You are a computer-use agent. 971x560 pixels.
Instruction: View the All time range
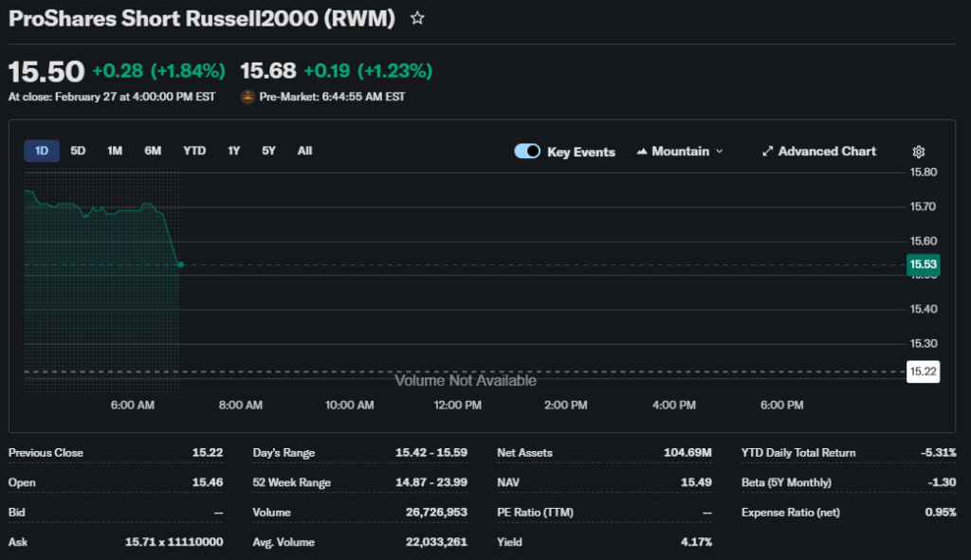[304, 151]
